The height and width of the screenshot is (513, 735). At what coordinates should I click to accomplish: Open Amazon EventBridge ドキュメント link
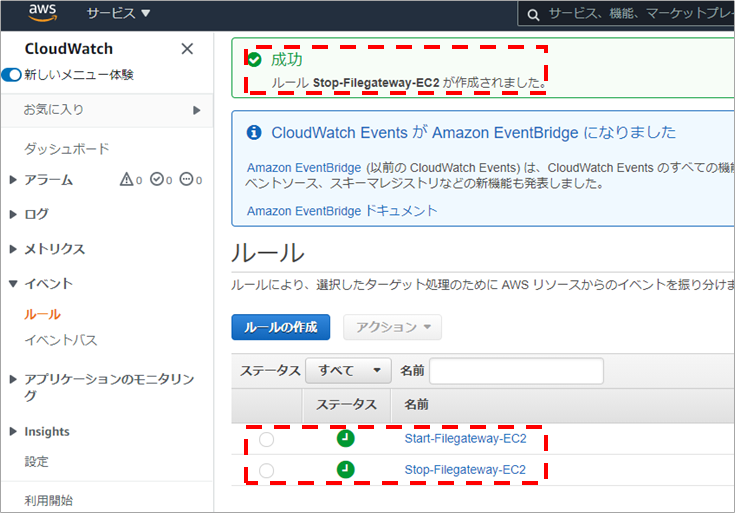tap(342, 211)
